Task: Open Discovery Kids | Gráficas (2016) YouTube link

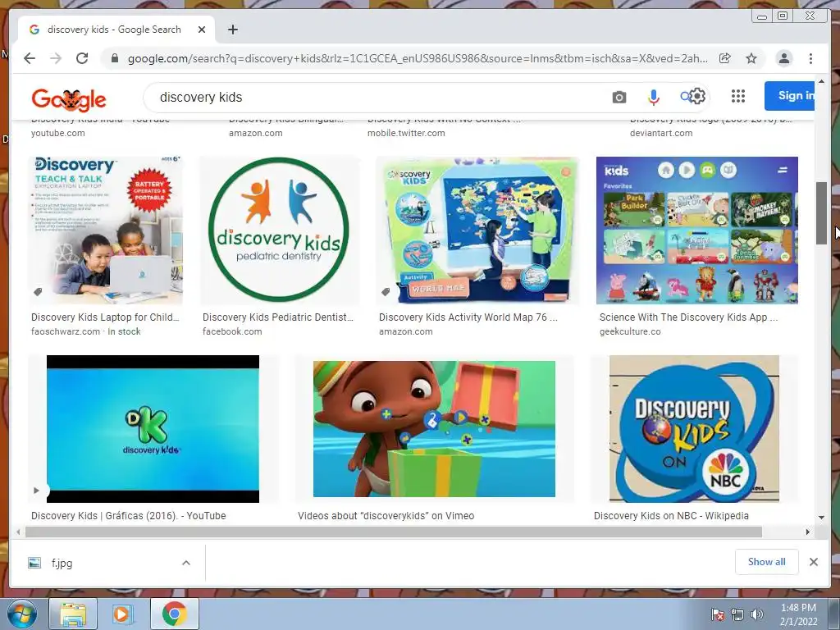Action: (x=129, y=515)
